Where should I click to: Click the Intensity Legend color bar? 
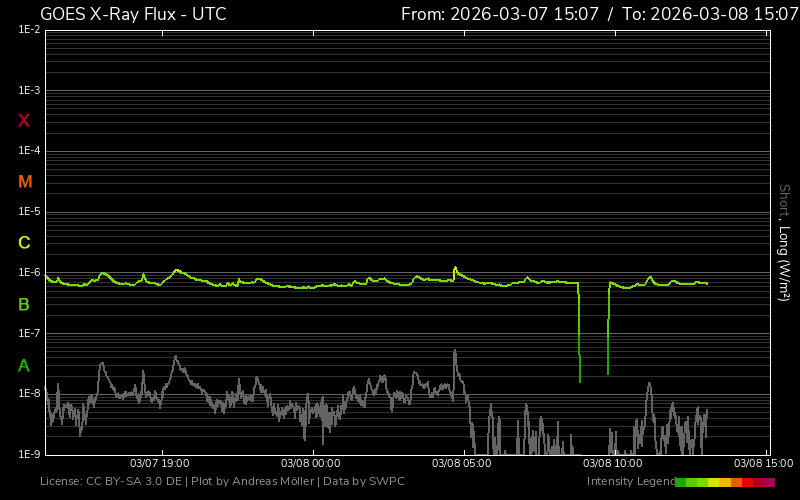coord(724,482)
